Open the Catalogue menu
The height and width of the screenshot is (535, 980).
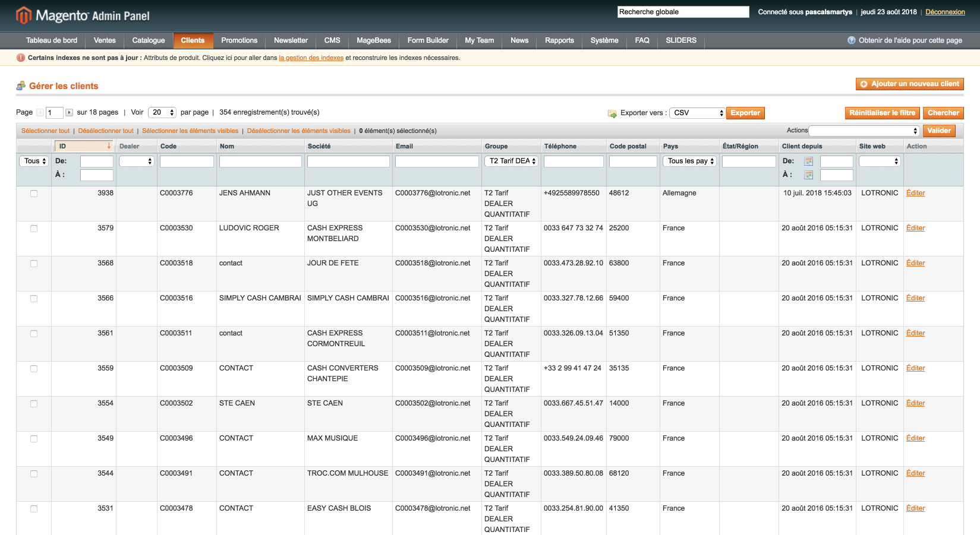pos(148,40)
